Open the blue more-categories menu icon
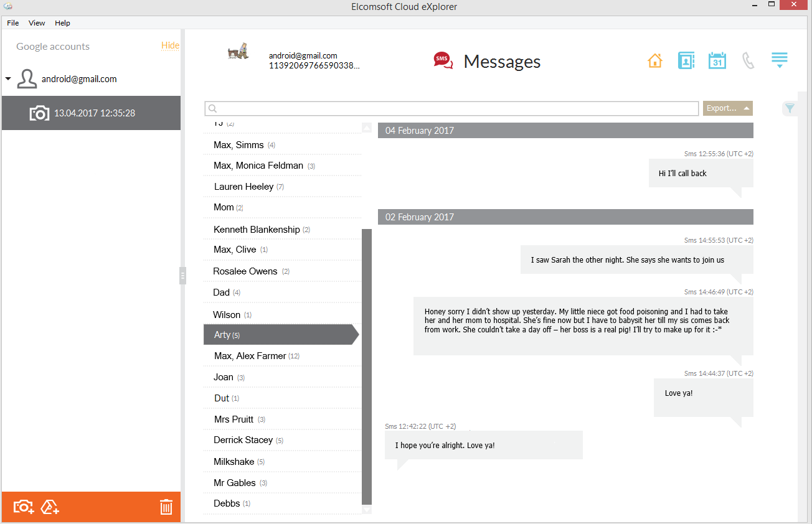 coord(779,60)
